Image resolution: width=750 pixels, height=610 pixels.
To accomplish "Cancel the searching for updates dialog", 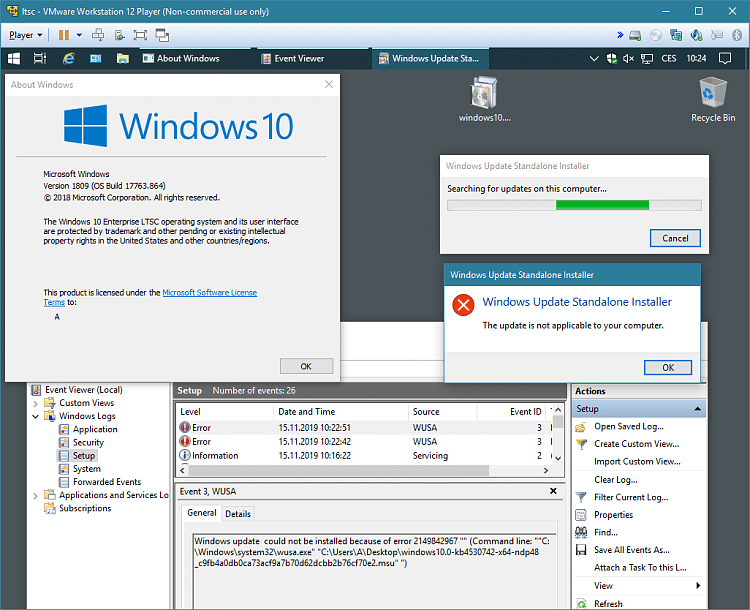I will point(675,238).
